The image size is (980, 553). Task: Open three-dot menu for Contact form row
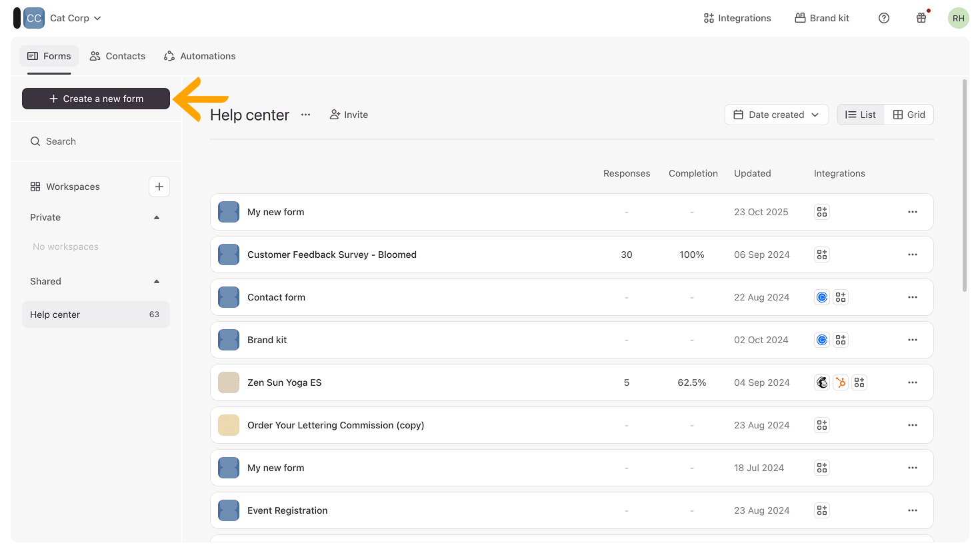click(x=912, y=297)
